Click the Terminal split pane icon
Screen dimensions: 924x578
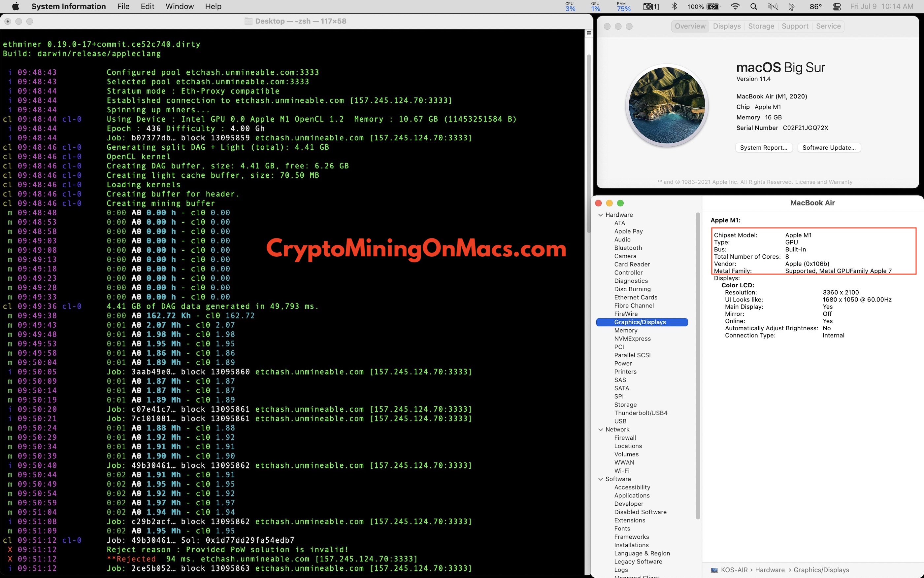pyautogui.click(x=589, y=33)
